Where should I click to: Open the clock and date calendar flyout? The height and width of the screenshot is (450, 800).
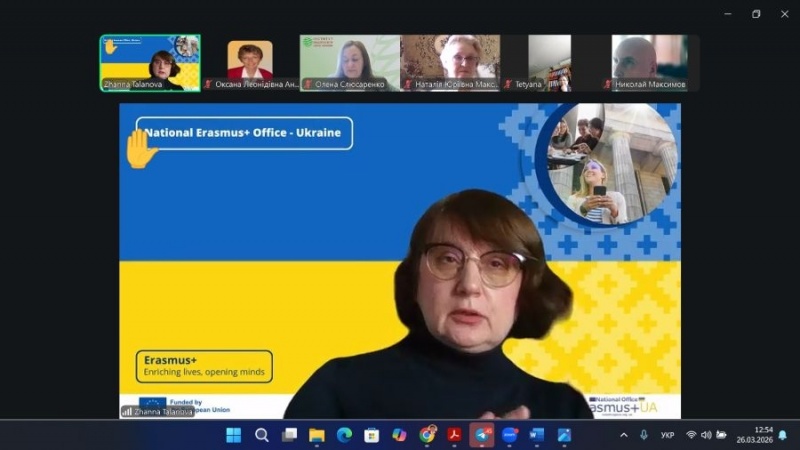pyautogui.click(x=755, y=435)
